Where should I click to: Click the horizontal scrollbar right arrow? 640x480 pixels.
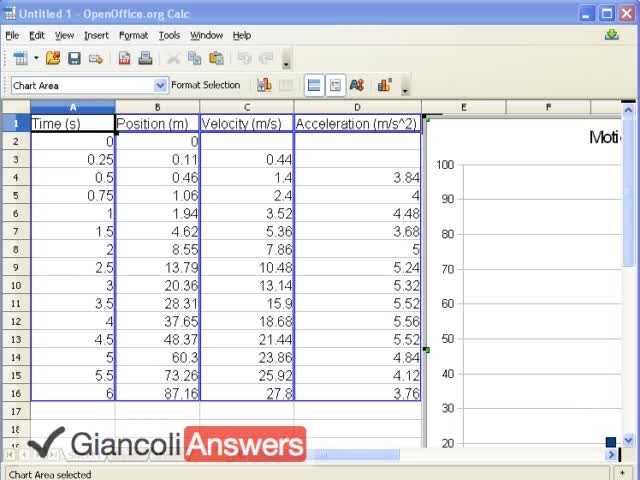coord(611,454)
